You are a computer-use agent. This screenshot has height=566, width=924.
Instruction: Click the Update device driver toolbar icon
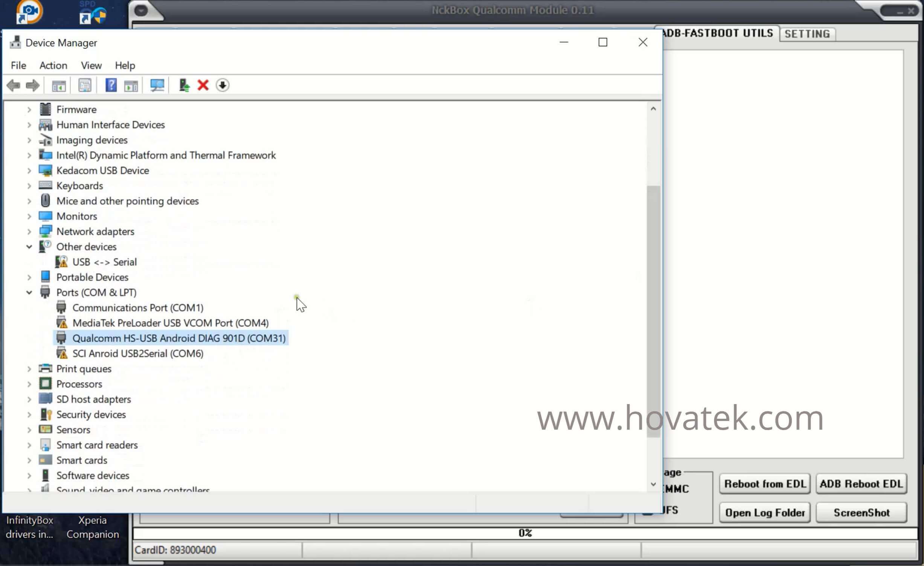click(x=184, y=85)
